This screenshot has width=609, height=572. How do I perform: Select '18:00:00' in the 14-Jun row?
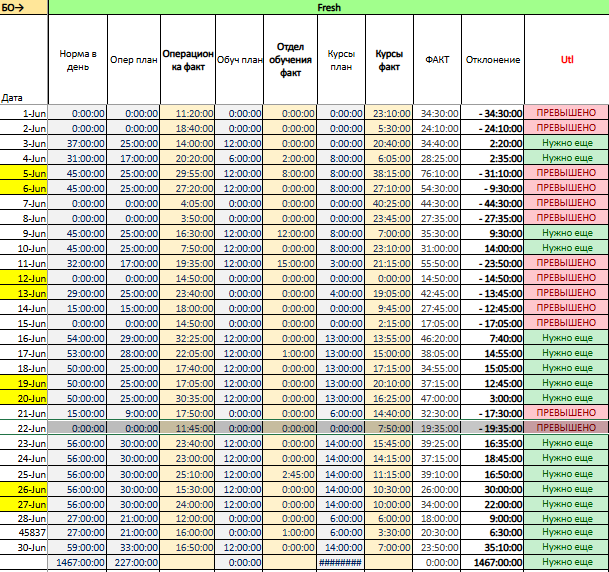188,308
